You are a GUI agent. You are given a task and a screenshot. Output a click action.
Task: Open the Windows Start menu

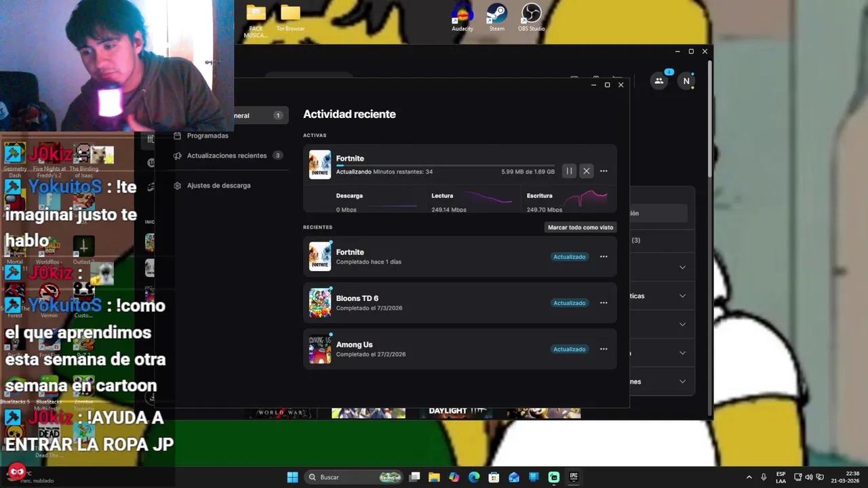pyautogui.click(x=292, y=477)
